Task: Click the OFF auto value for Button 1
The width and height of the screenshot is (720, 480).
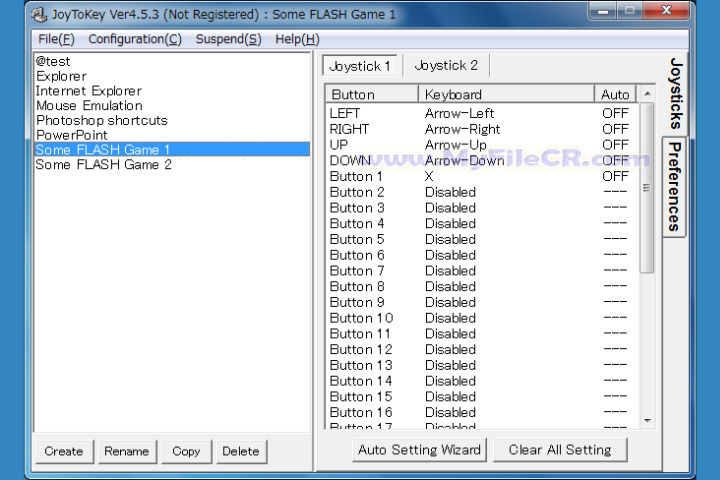Action: 615,176
